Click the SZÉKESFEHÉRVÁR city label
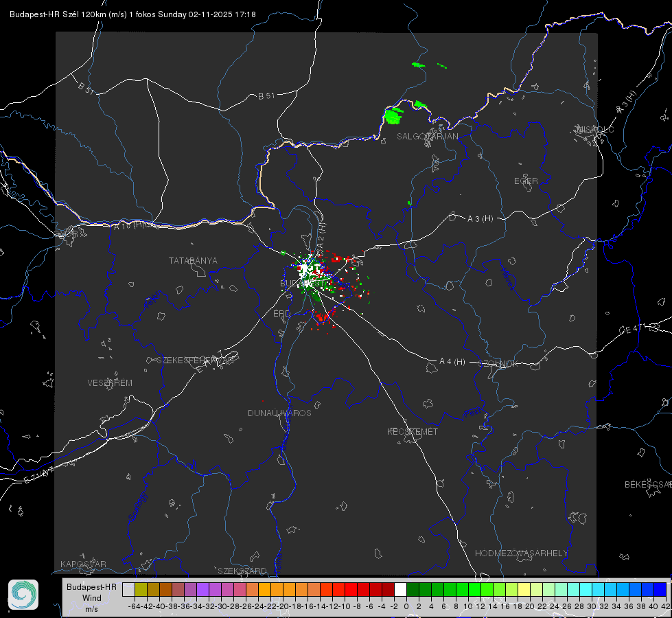The height and width of the screenshot is (618, 672). click(195, 360)
